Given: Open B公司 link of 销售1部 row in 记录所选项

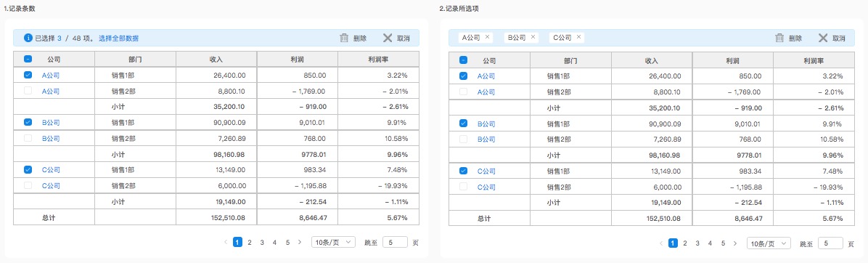Looking at the screenshot, I should (x=486, y=124).
